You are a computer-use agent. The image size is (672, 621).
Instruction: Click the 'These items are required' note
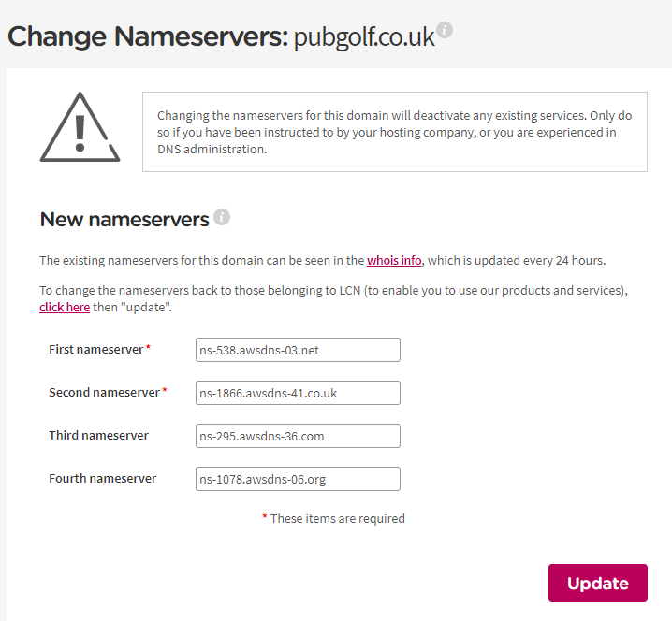(337, 519)
